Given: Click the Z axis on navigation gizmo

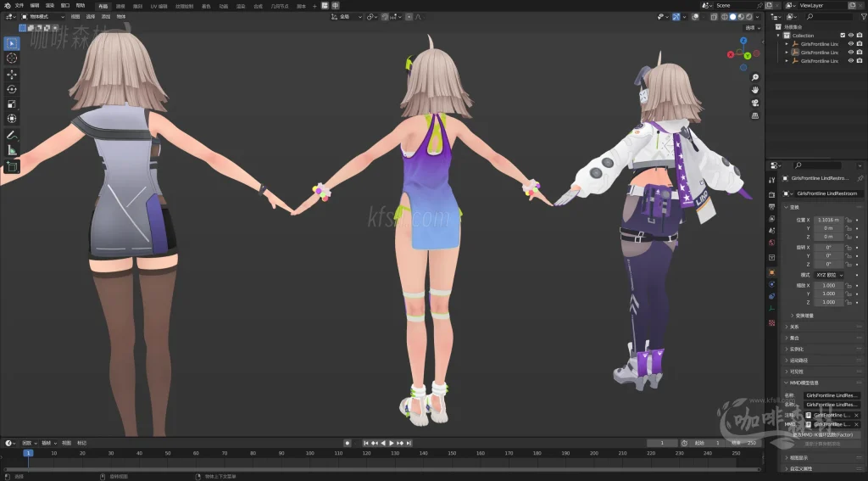Looking at the screenshot, I should pyautogui.click(x=743, y=41).
